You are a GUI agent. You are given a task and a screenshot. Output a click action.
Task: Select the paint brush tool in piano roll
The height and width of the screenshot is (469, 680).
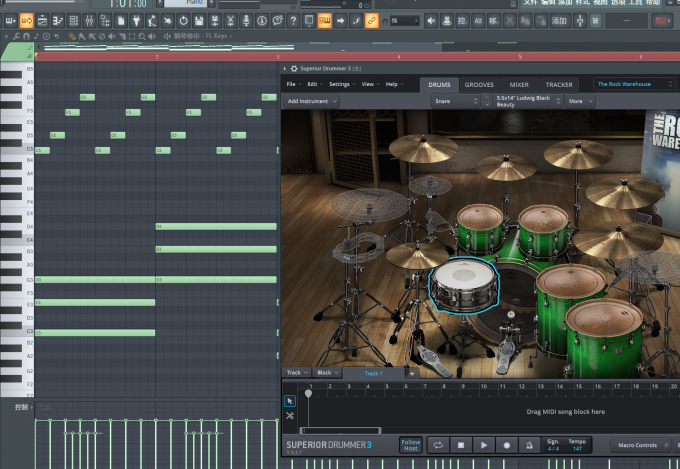pos(82,36)
